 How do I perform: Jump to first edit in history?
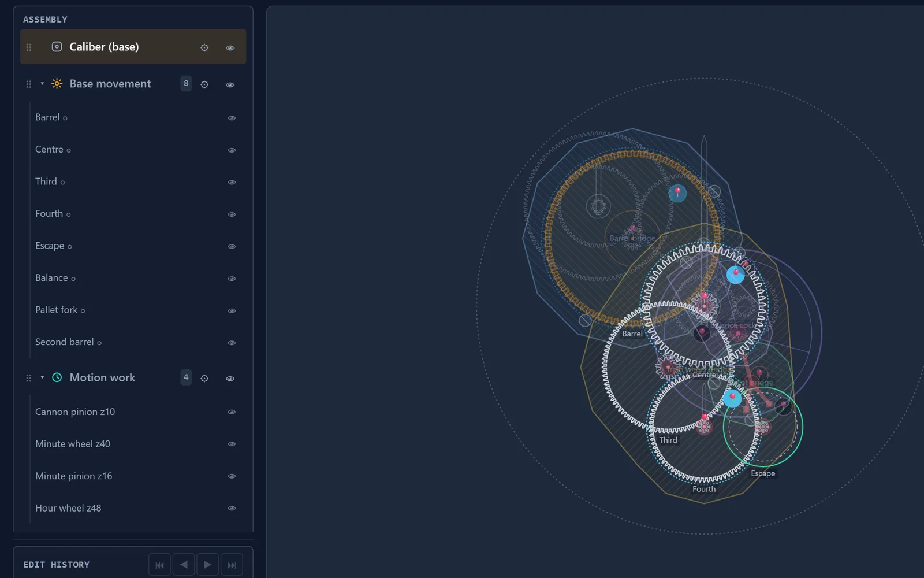coord(159,565)
